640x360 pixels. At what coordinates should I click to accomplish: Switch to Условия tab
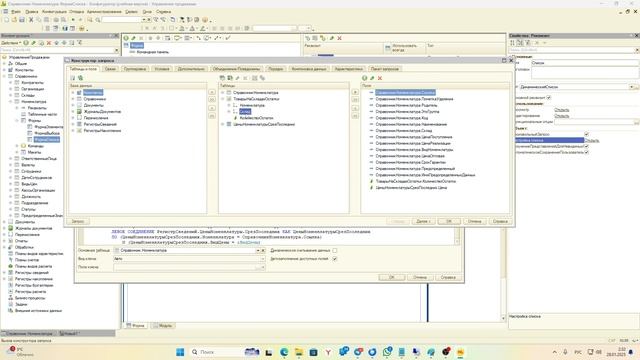coord(162,69)
